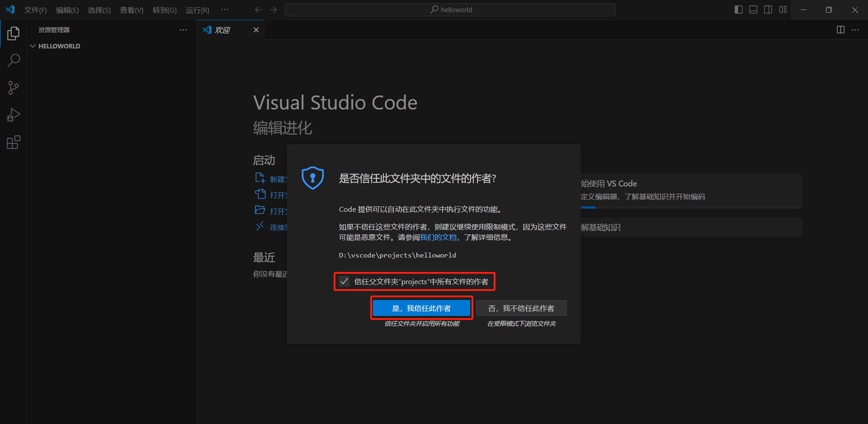The width and height of the screenshot is (868, 424).
Task: Open the 查看(V) menu
Action: (x=132, y=10)
